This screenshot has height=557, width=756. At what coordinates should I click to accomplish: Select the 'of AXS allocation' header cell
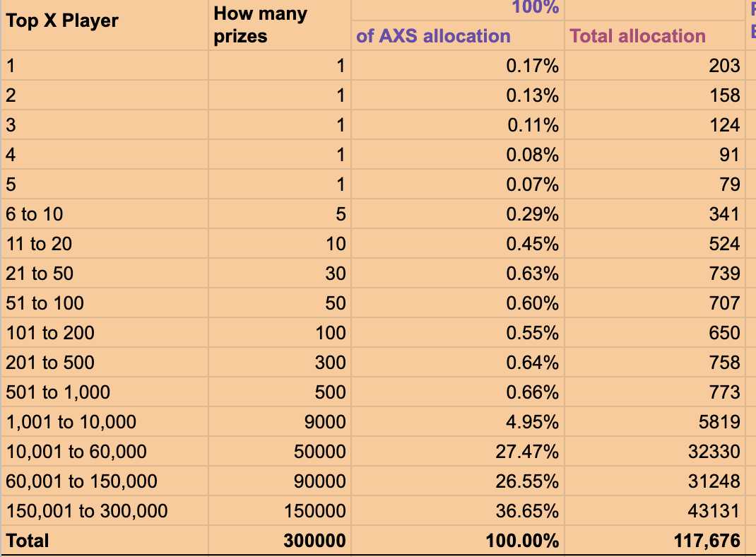[x=458, y=35]
